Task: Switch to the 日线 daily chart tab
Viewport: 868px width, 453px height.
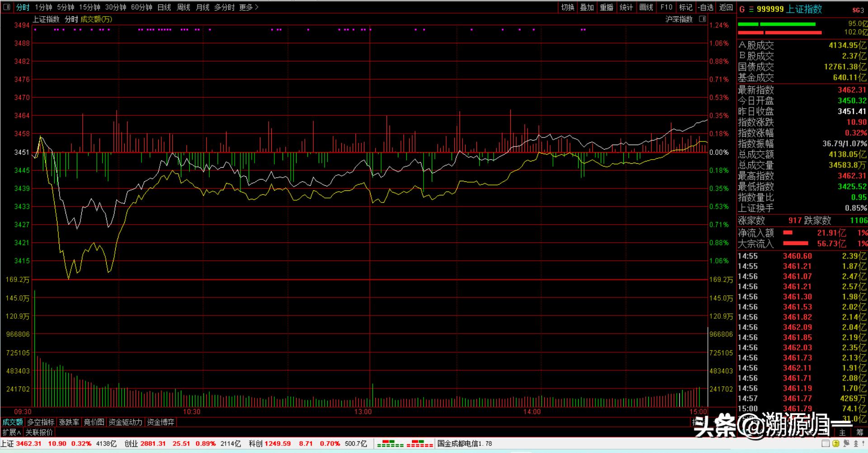Action: point(164,7)
